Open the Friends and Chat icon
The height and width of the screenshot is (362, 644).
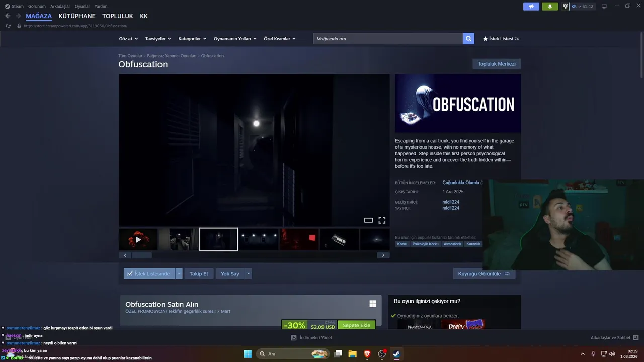(x=636, y=338)
